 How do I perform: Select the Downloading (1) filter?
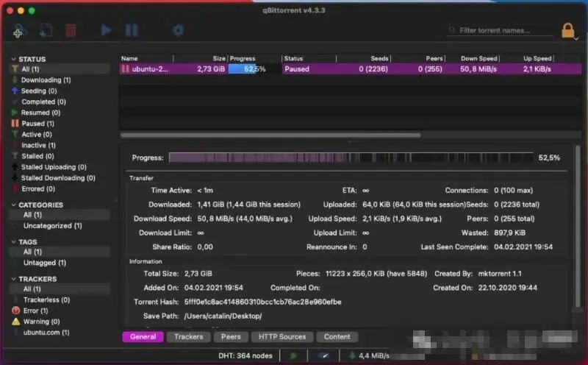pyautogui.click(x=60, y=80)
